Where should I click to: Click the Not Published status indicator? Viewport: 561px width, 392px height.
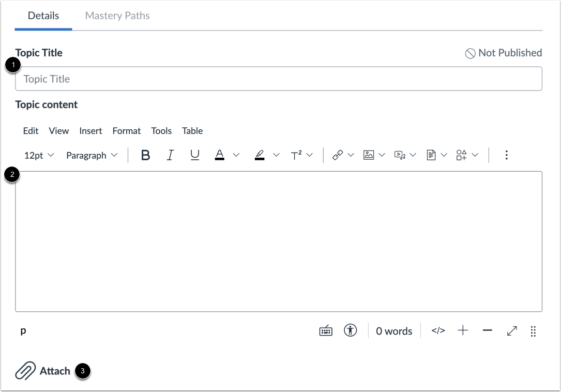tap(504, 53)
